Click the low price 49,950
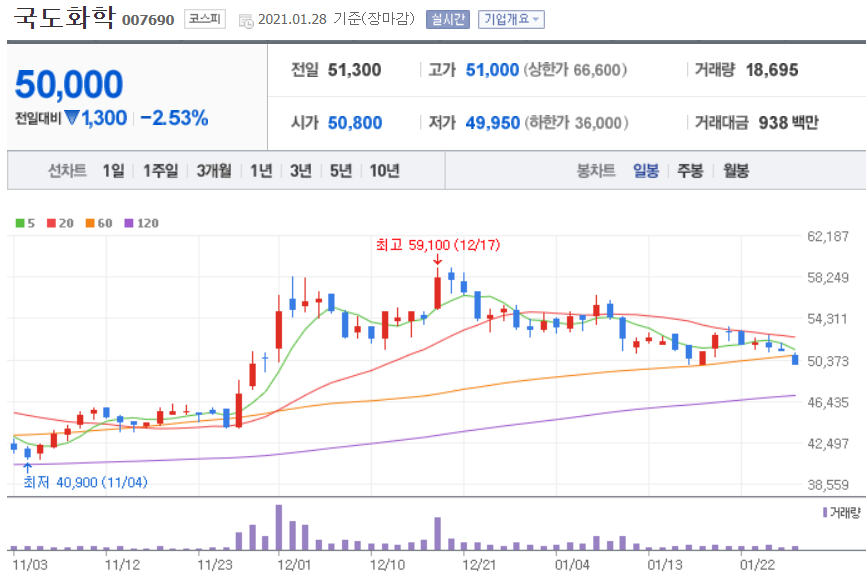This screenshot has width=866, height=578. 493,123
